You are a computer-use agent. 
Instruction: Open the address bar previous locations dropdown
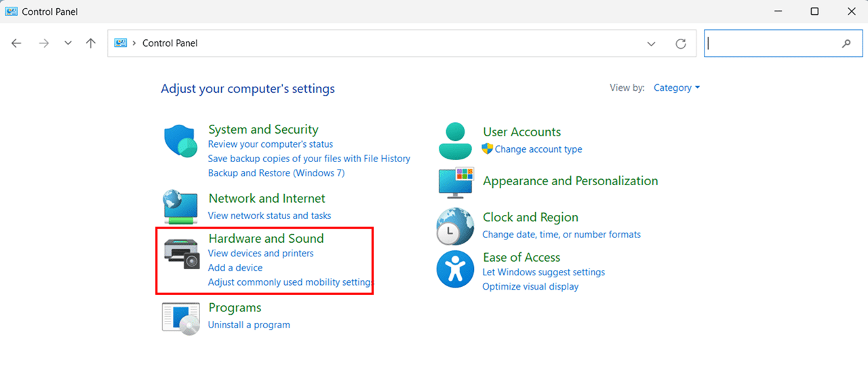pos(651,43)
